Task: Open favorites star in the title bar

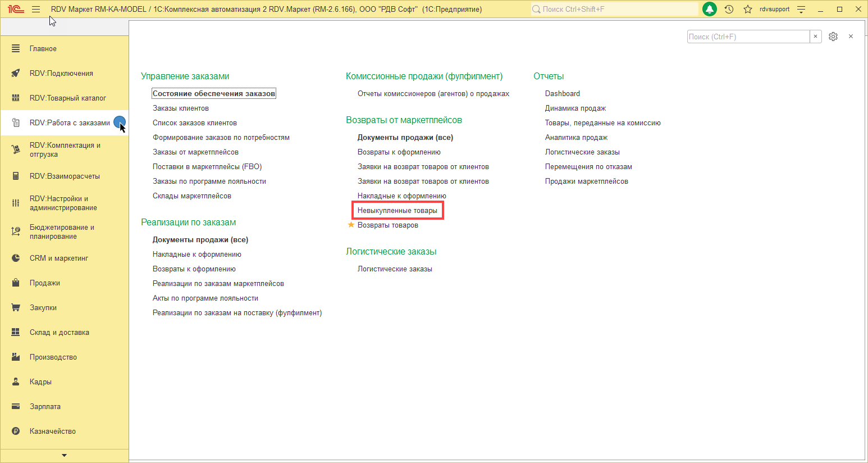Action: 748,9
